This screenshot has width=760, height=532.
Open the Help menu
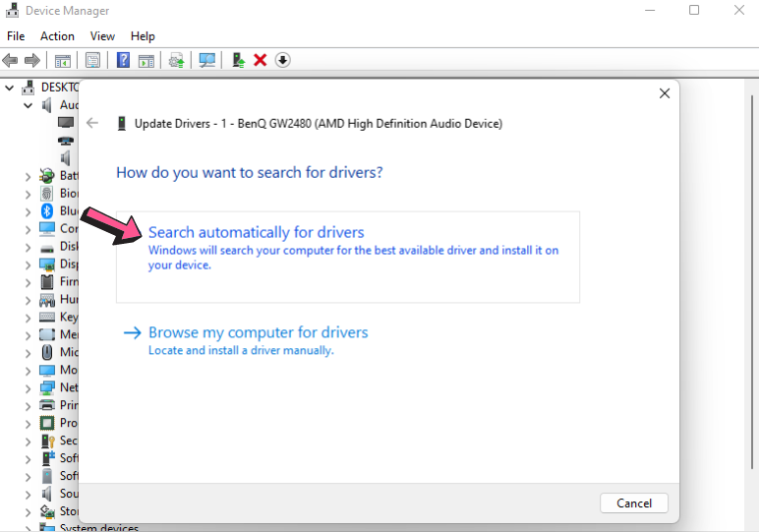pos(143,36)
